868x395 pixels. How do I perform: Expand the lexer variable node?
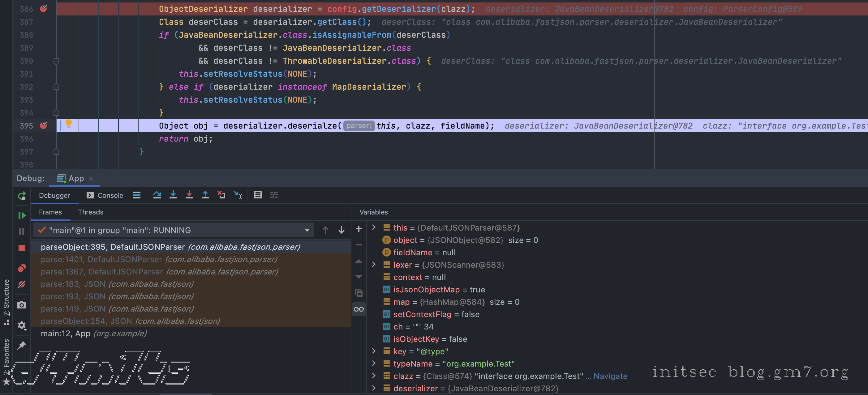[374, 265]
